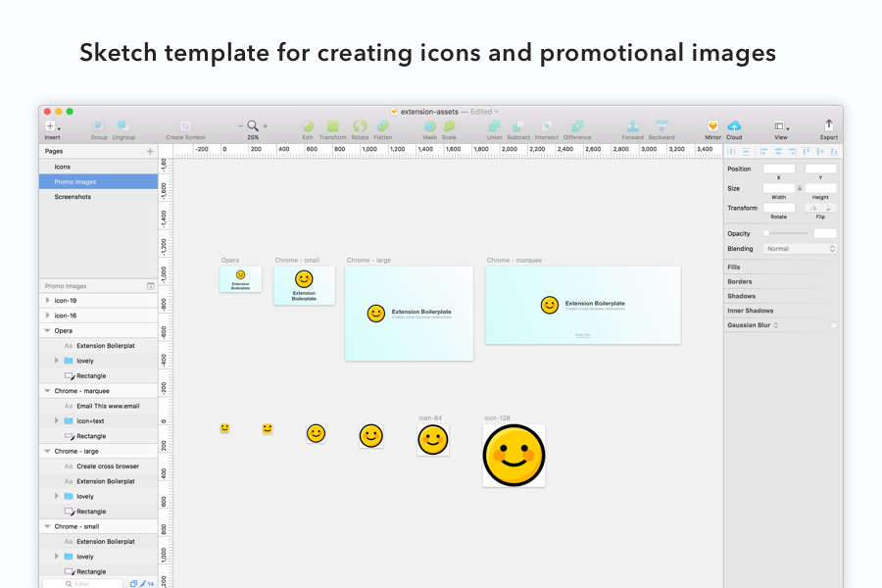Expand the Borders section
The width and height of the screenshot is (882, 588).
click(739, 282)
